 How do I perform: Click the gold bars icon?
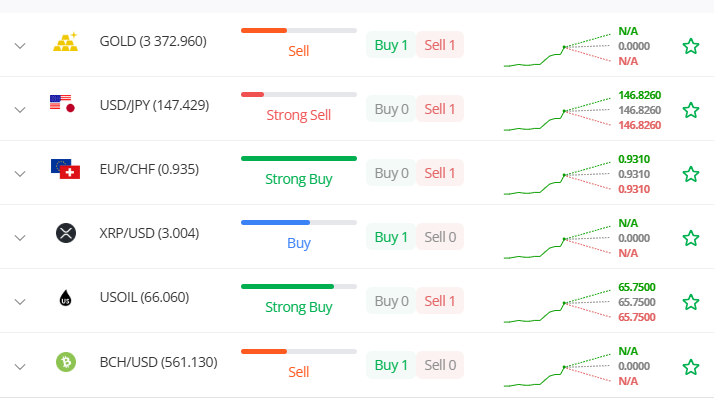click(66, 42)
